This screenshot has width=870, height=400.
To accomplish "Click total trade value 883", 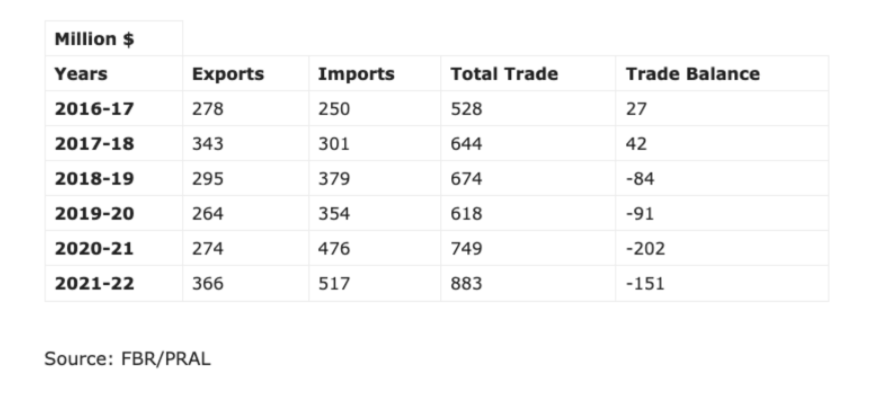I will [x=467, y=283].
